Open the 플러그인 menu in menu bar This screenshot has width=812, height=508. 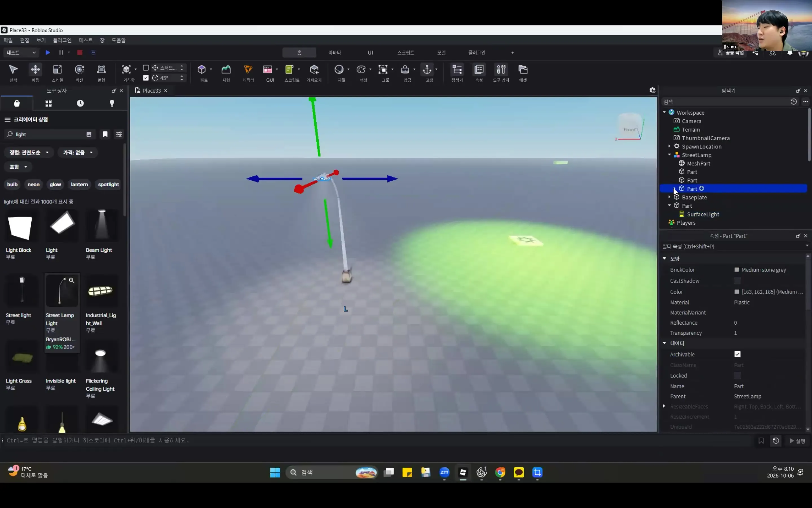tap(62, 40)
